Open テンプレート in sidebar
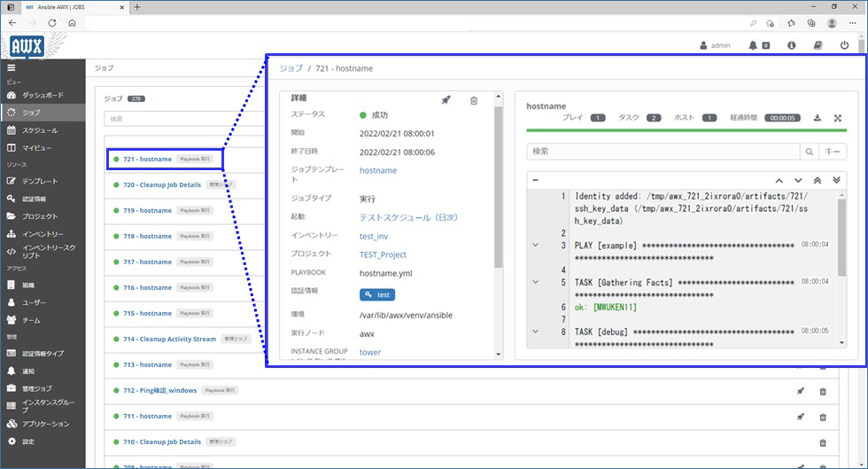868x469 pixels. (x=43, y=181)
